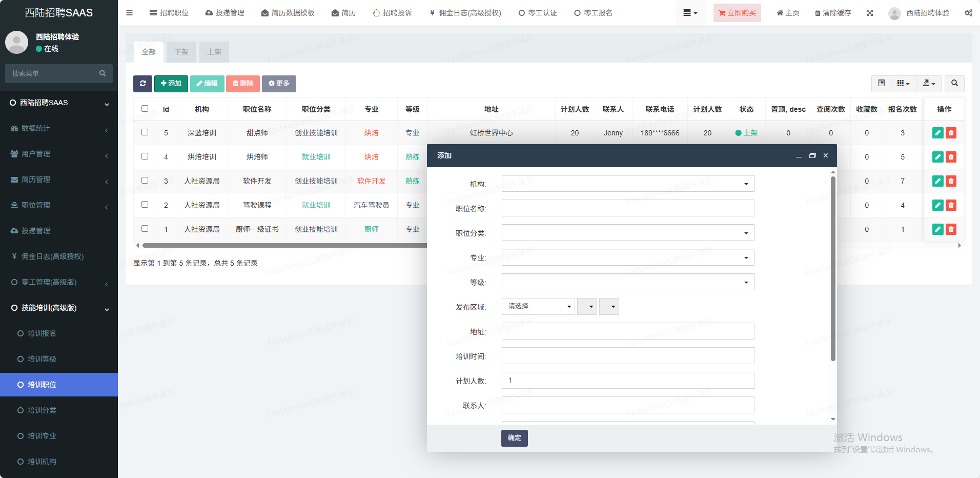
Task: Click the column display grid icon
Action: click(x=903, y=84)
